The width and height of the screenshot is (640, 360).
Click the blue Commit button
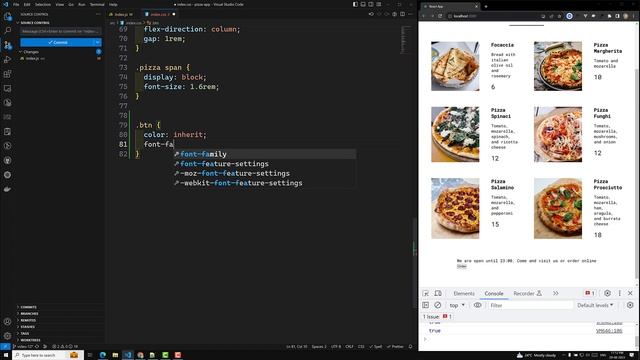coord(57,42)
